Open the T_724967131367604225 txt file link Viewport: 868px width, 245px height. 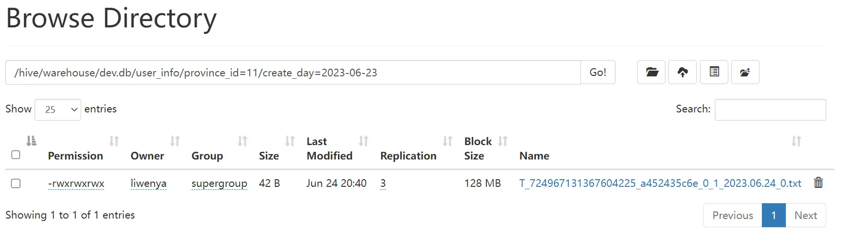coord(660,184)
